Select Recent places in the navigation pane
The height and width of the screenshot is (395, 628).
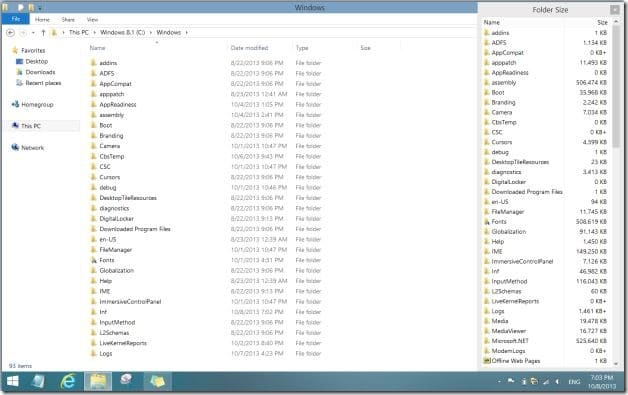(38, 83)
